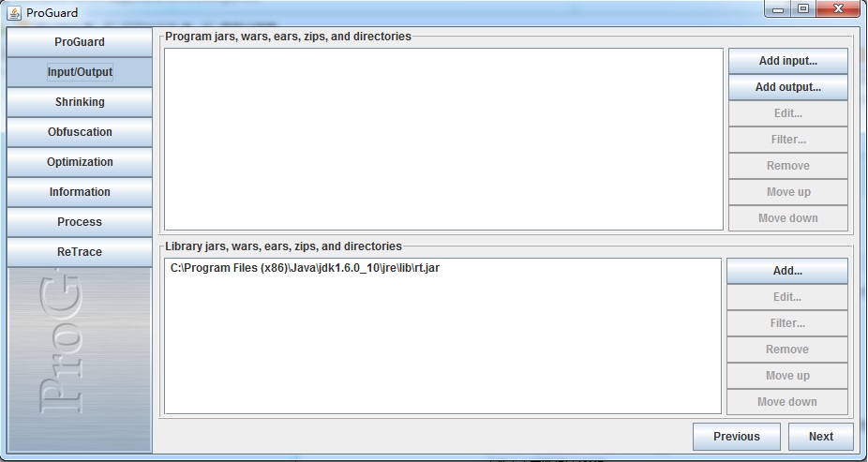Minimize the ProGuard window

(x=779, y=8)
